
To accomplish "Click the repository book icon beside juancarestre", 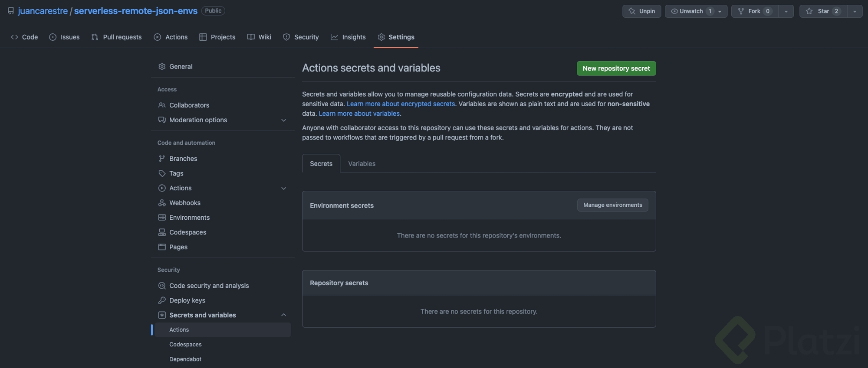I will (11, 11).
